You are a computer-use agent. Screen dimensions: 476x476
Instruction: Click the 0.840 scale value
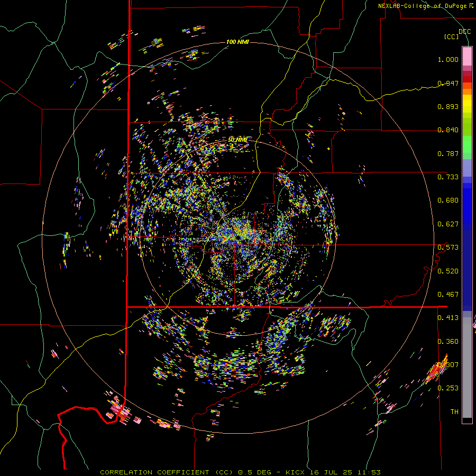click(x=448, y=130)
